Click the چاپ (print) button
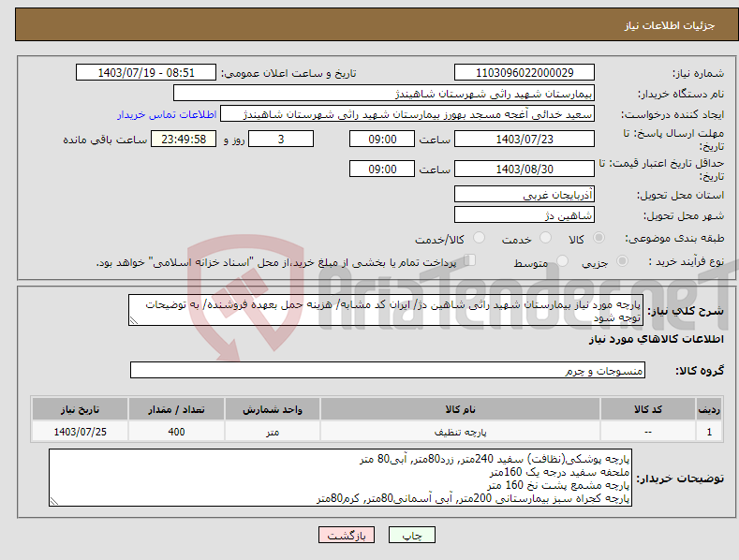 click(x=411, y=535)
